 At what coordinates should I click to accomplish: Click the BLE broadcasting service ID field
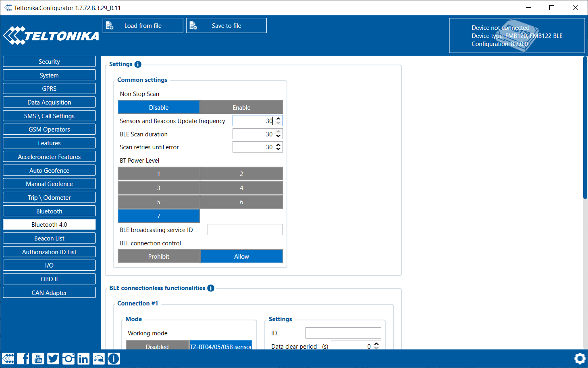tap(245, 230)
